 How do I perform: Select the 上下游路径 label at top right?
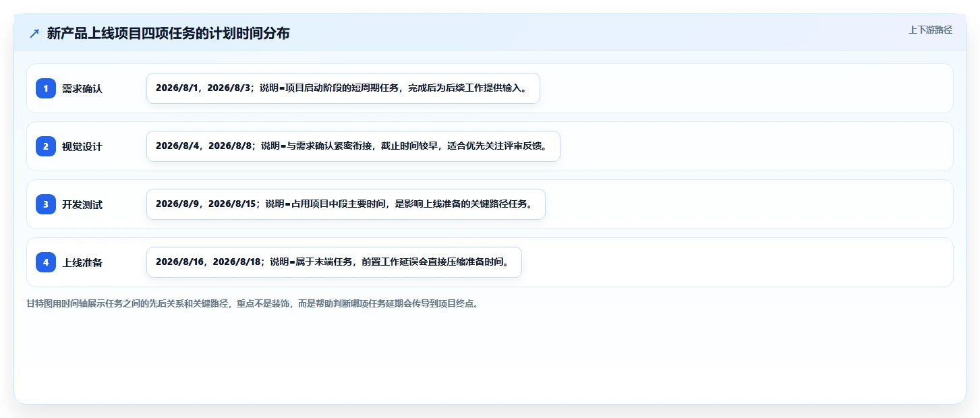930,30
